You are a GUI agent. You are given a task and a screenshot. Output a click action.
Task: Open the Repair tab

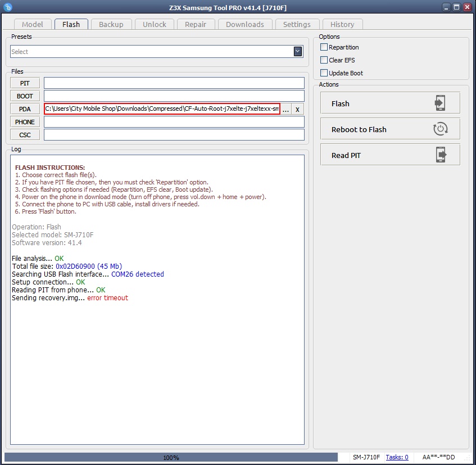pos(196,24)
